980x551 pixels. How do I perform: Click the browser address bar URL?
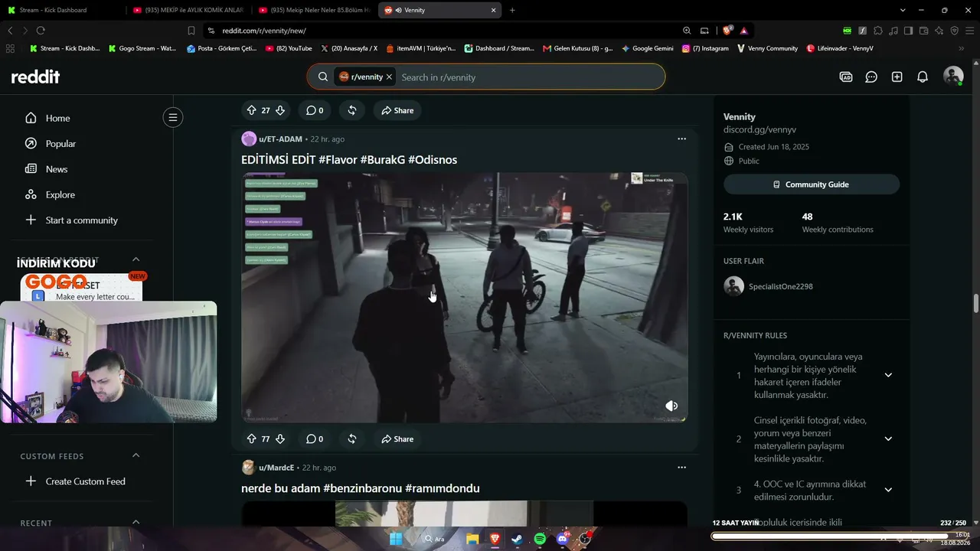pos(264,31)
